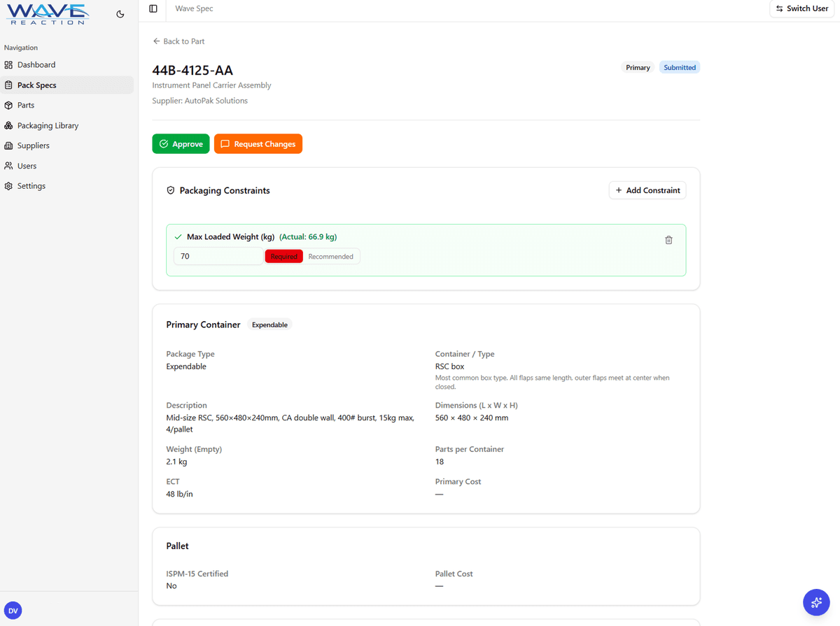
Task: Click the Switch User icon
Action: click(779, 8)
